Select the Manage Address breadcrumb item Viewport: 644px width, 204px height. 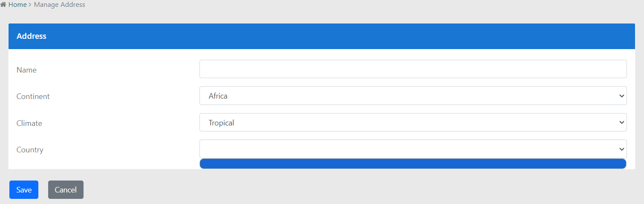60,5
